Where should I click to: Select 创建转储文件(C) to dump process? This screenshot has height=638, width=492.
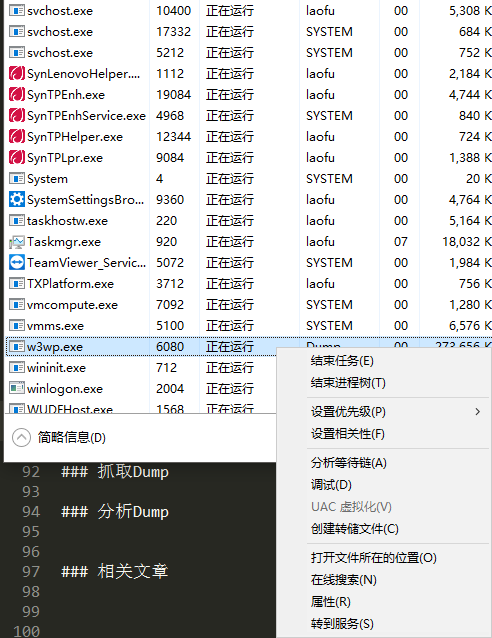pos(354,529)
